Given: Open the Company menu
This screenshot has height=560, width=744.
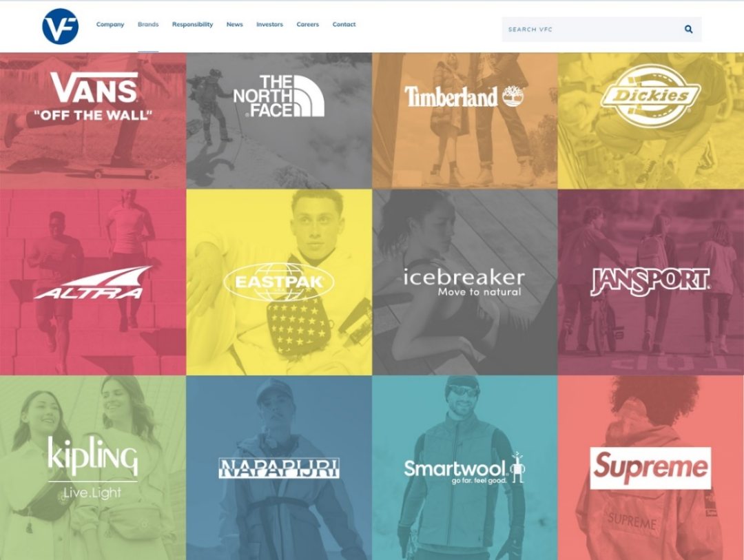Looking at the screenshot, I should coord(110,24).
